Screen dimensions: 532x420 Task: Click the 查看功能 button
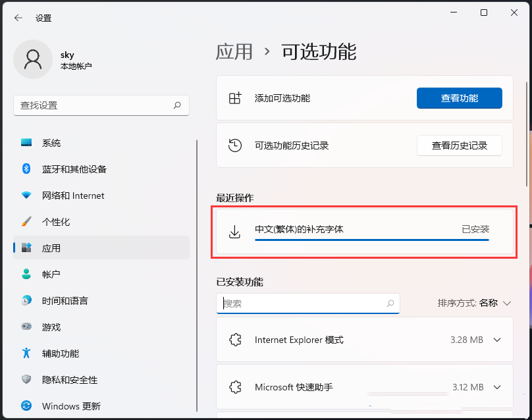point(460,98)
